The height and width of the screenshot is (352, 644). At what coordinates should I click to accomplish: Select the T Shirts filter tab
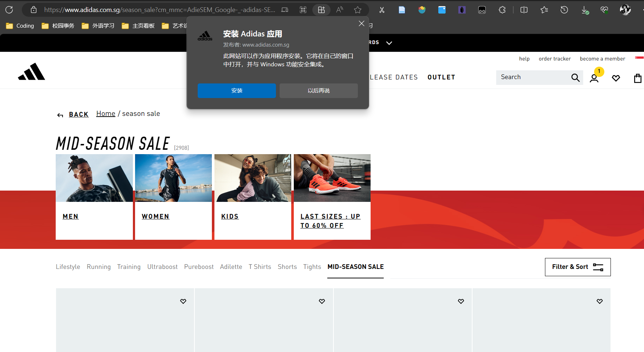point(260,267)
